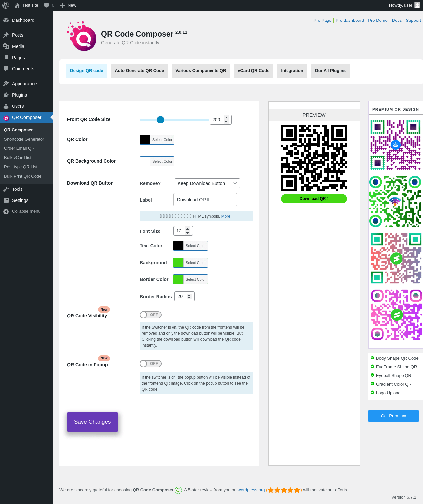This screenshot has width=423, height=504.
Task: Click the Border Radius stepper arrows
Action: pos(189,296)
